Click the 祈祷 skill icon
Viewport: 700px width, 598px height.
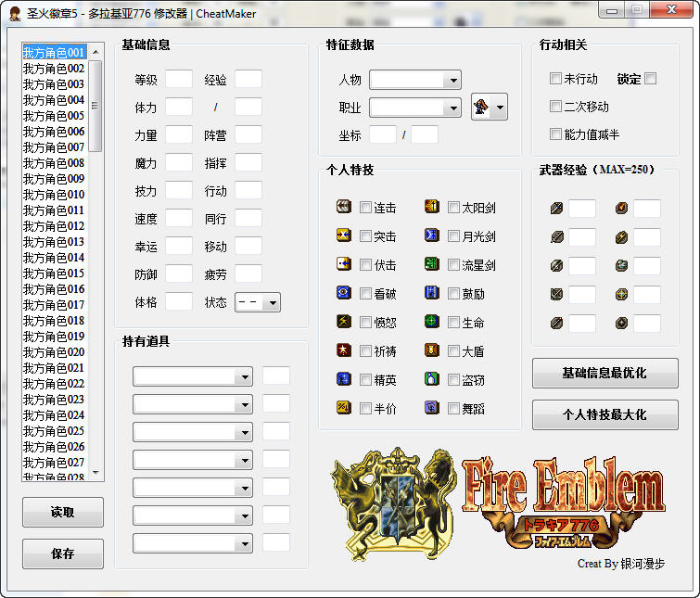(344, 350)
